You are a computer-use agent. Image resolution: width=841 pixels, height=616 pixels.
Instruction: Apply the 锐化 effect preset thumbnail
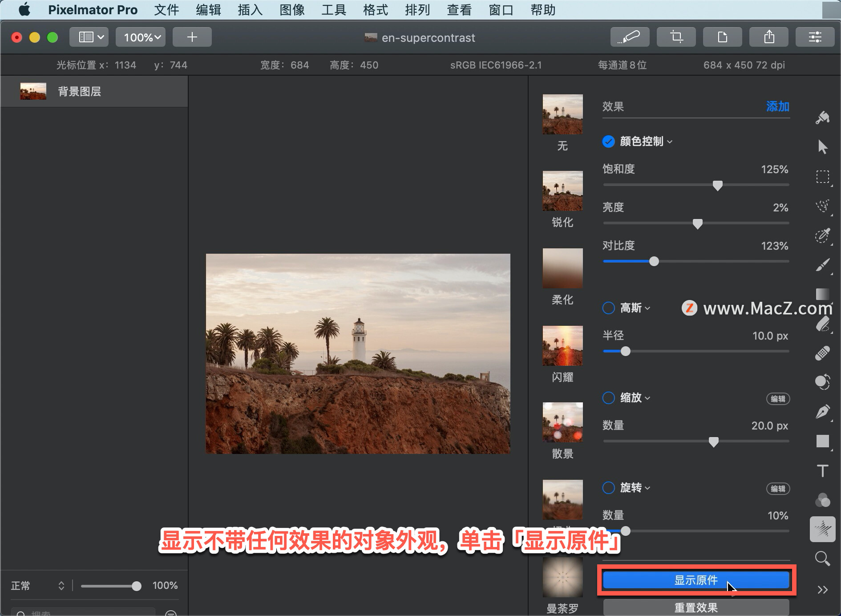[x=562, y=191]
